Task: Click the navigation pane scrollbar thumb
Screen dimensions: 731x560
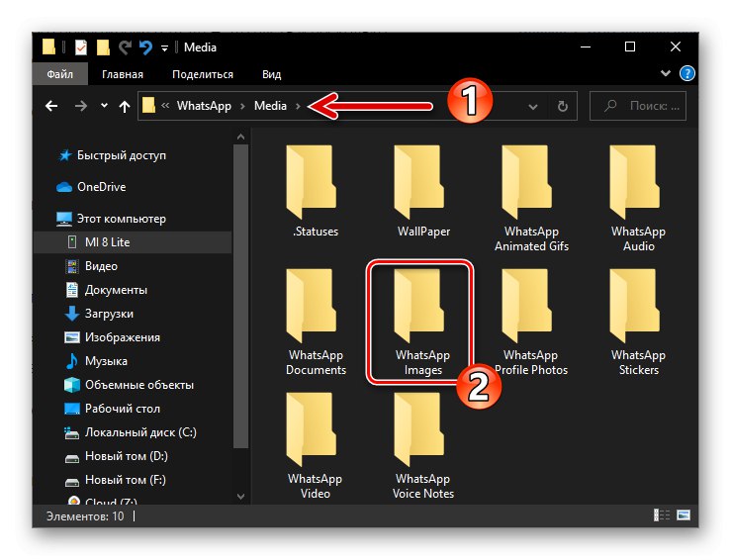Action: point(240,296)
